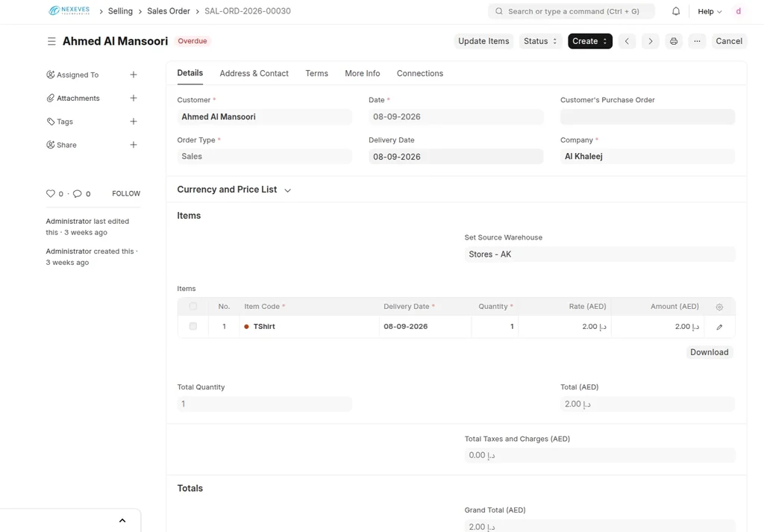Screen dimensions: 764x532
Task: Click the Update Items button
Action: point(483,41)
